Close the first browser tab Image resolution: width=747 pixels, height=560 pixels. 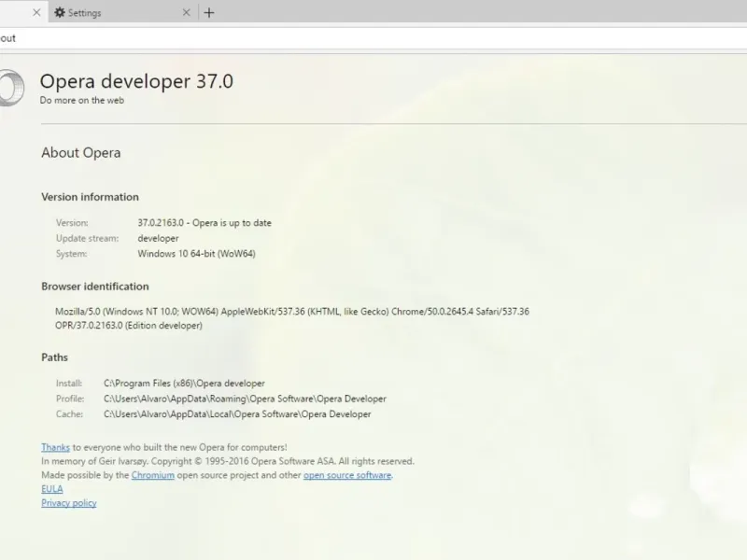36,13
